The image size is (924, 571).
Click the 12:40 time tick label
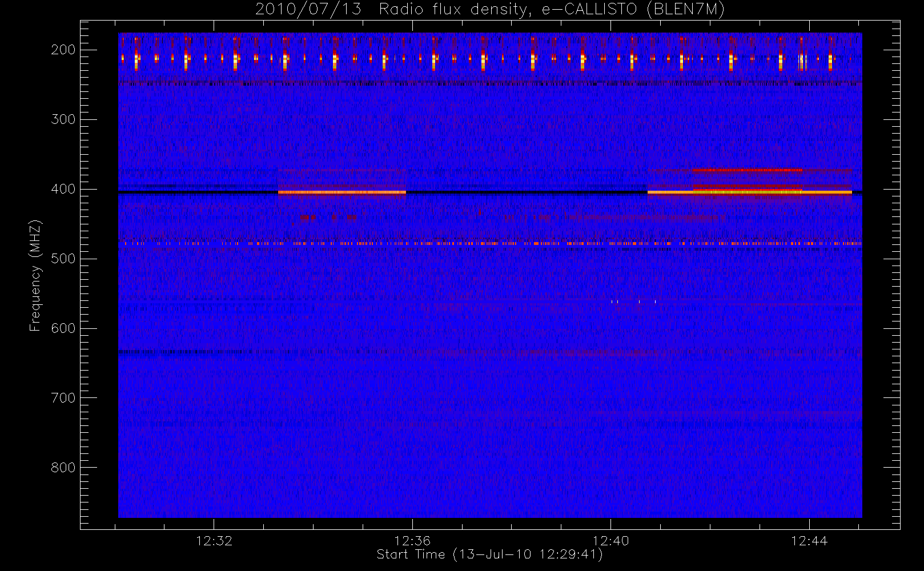[610, 541]
